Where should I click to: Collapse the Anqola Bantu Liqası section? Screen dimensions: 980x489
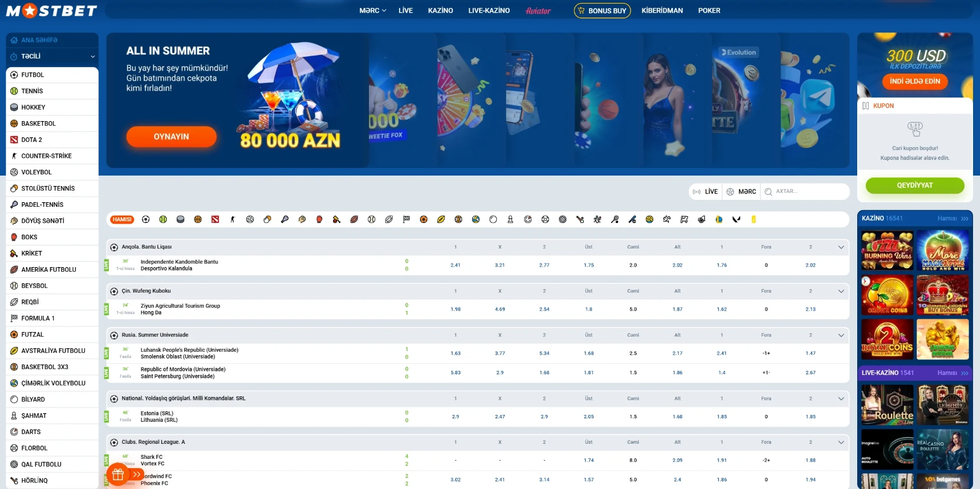tap(841, 247)
